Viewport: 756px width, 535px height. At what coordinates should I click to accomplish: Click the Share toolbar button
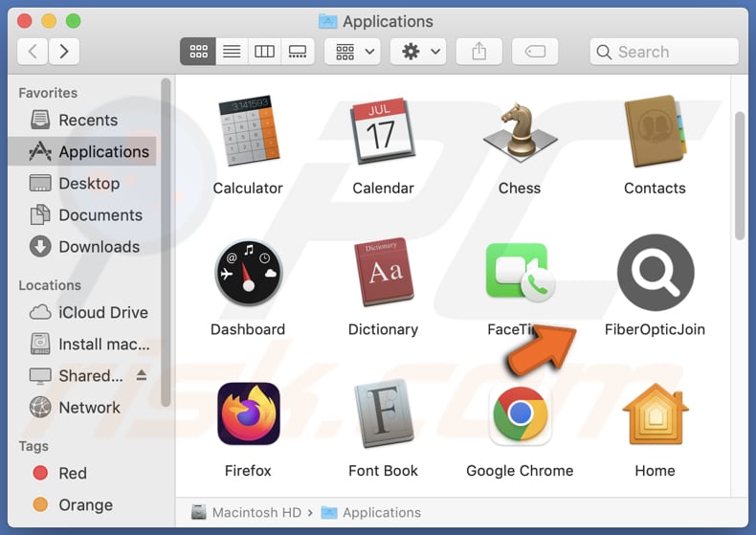pos(478,51)
